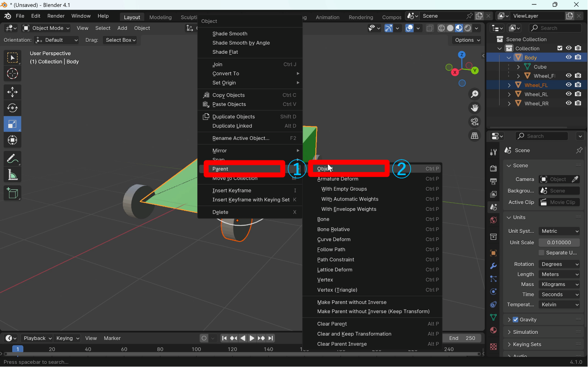Expand Wheel_RL in the outliner

509,94
